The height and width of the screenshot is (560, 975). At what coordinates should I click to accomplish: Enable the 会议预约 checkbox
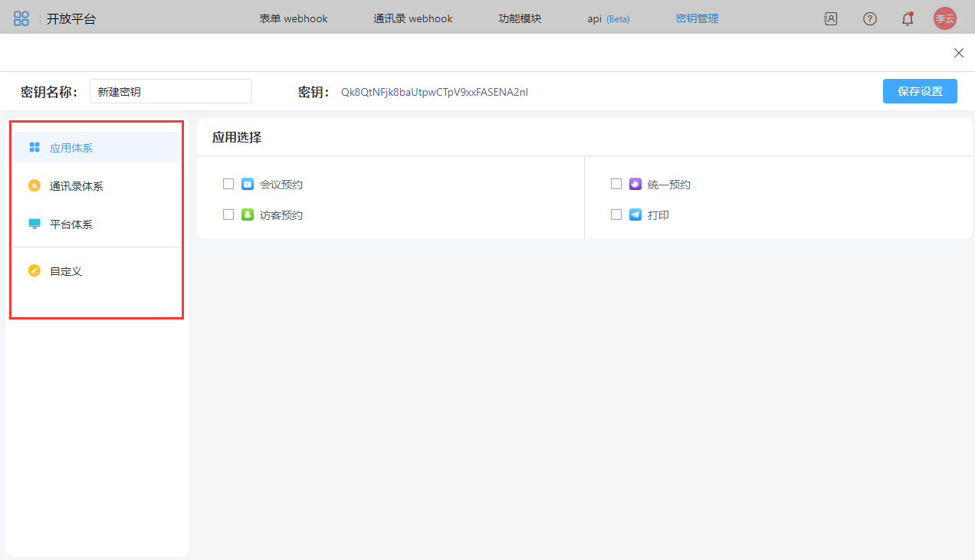coord(228,184)
